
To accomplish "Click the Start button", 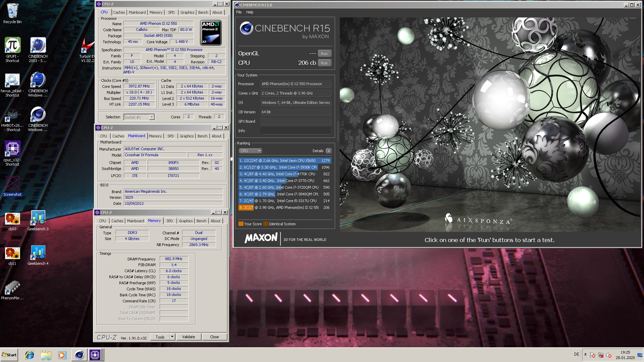I will point(9,355).
